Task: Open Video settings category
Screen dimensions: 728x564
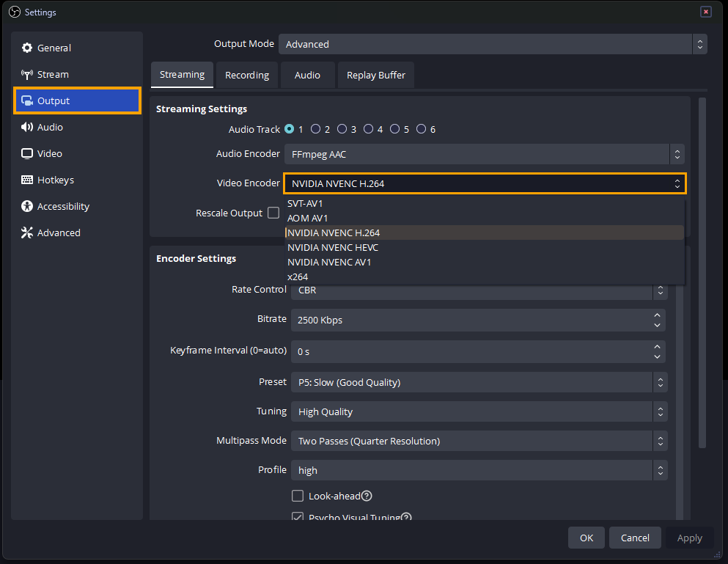Action: tap(77, 154)
